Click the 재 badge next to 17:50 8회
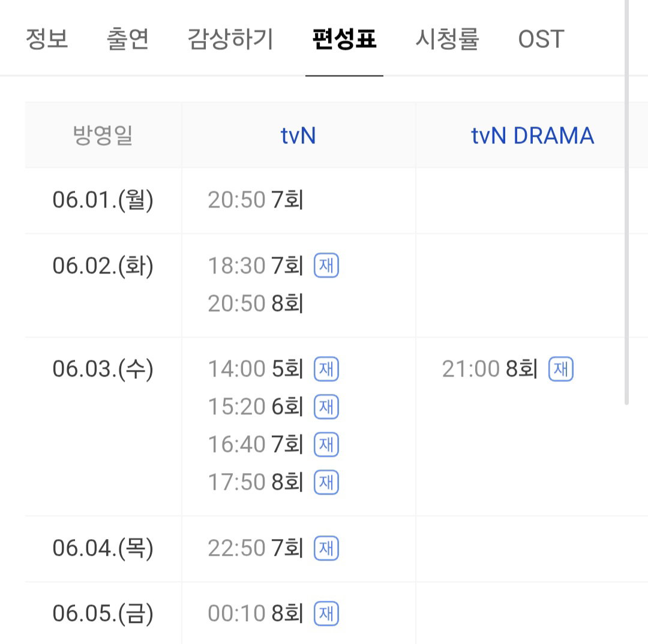The width and height of the screenshot is (648, 644). [x=326, y=482]
